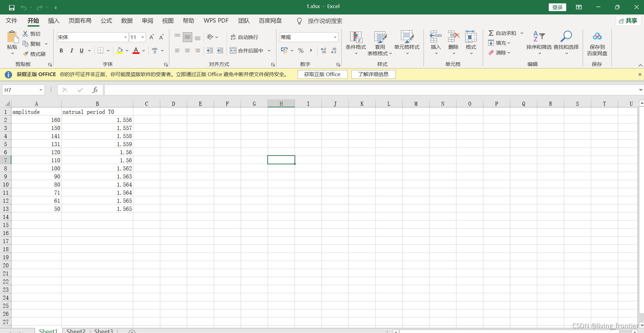The width and height of the screenshot is (644, 333).
Task: Open Format as Table icon
Action: tap(380, 37)
